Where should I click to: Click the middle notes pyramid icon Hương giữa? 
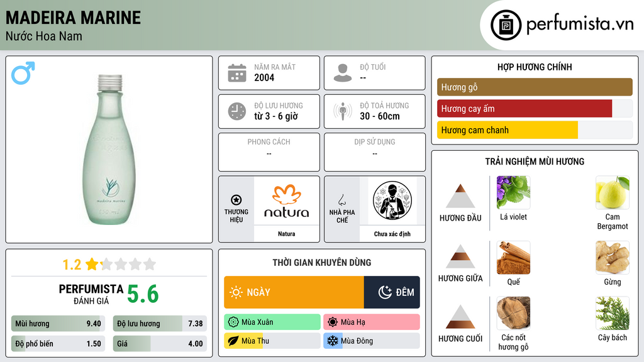(460, 256)
